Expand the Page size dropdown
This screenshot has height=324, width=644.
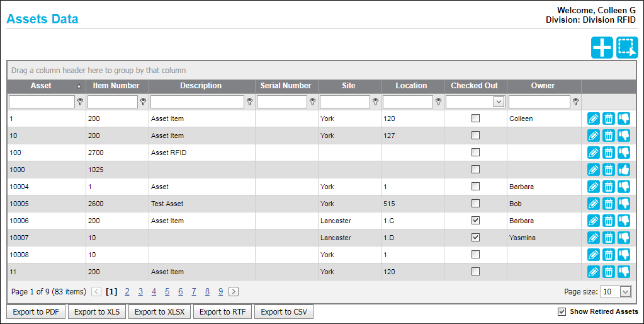[x=625, y=292]
